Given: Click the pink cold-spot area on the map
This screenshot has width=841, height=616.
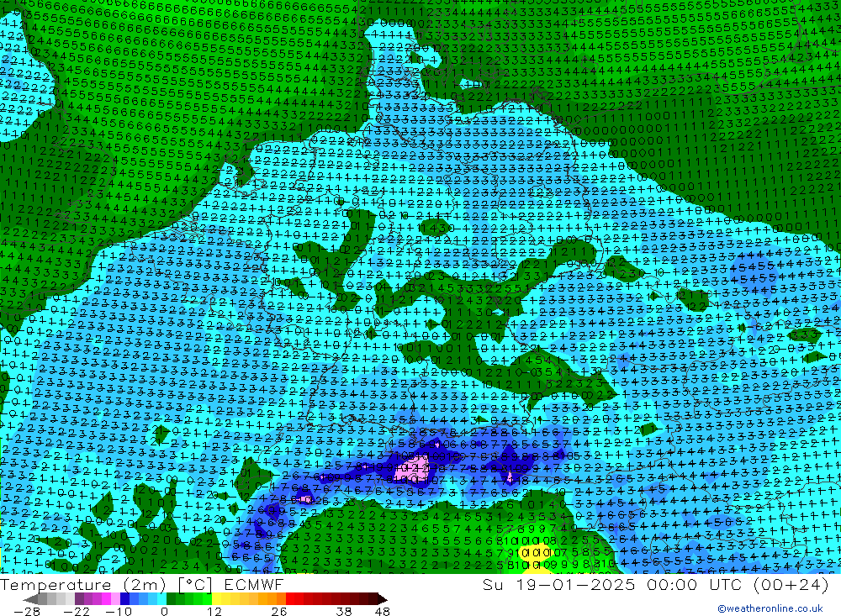Looking at the screenshot, I should click(x=412, y=469).
